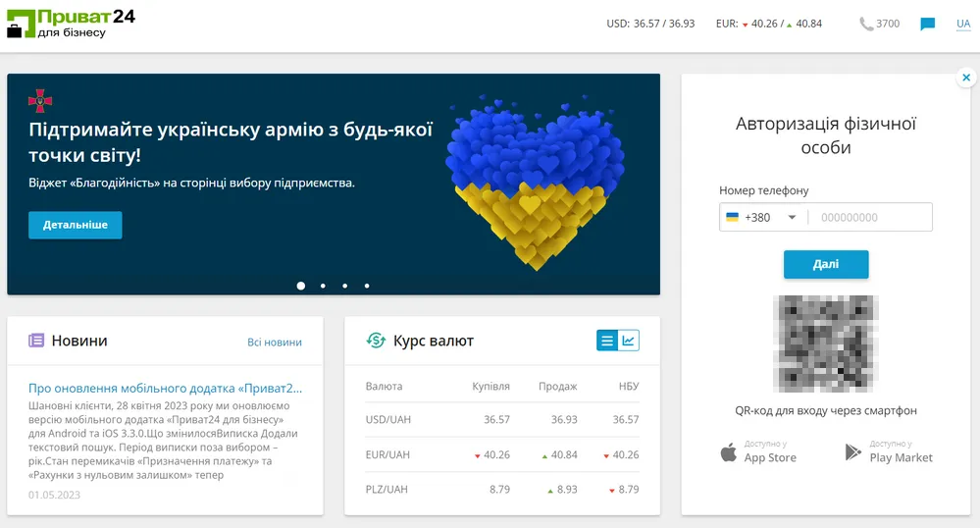Open the Всі новини link
The width and height of the screenshot is (980, 528).
coord(275,343)
